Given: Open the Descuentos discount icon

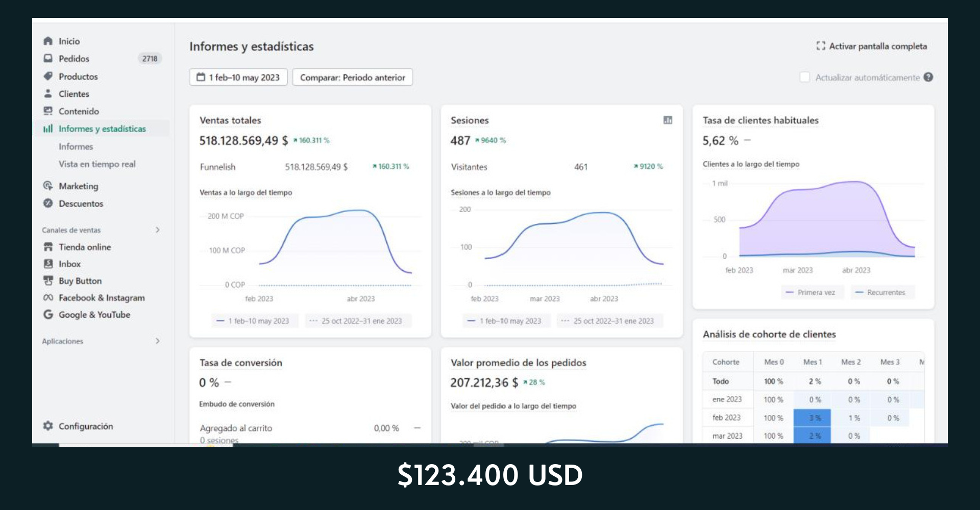Looking at the screenshot, I should pyautogui.click(x=48, y=203).
